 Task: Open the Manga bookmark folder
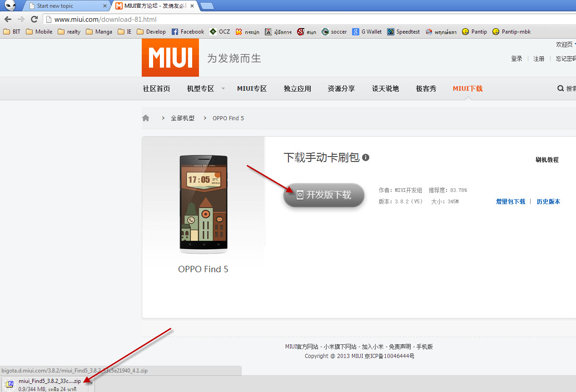(x=99, y=32)
